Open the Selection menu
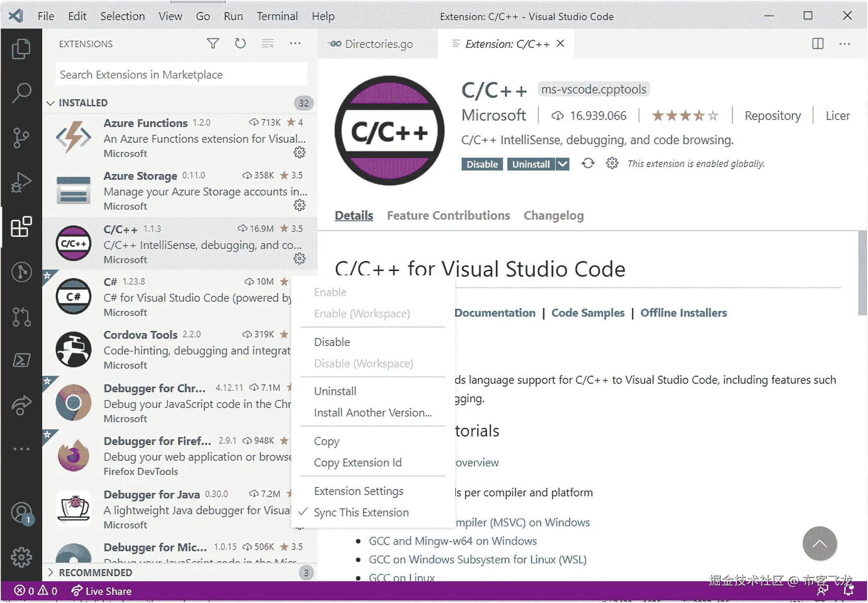 122,16
